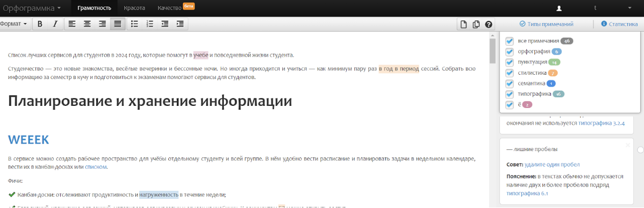Click the round marker beside the note card
The height and width of the screenshot is (208, 644).
[640, 150]
